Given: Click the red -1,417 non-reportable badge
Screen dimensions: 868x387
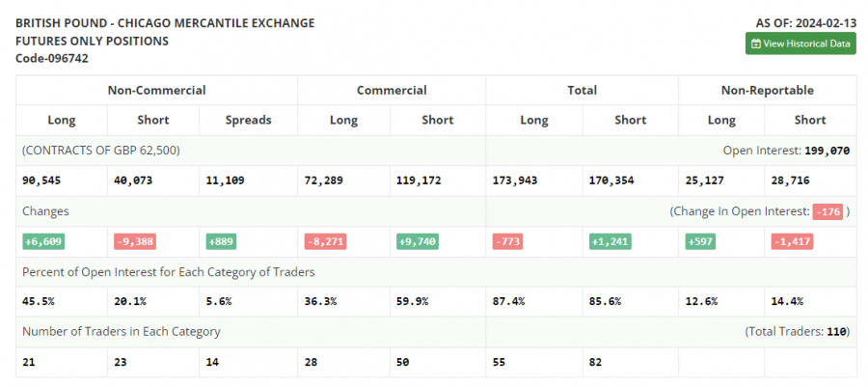Looking at the screenshot, I should [792, 241].
